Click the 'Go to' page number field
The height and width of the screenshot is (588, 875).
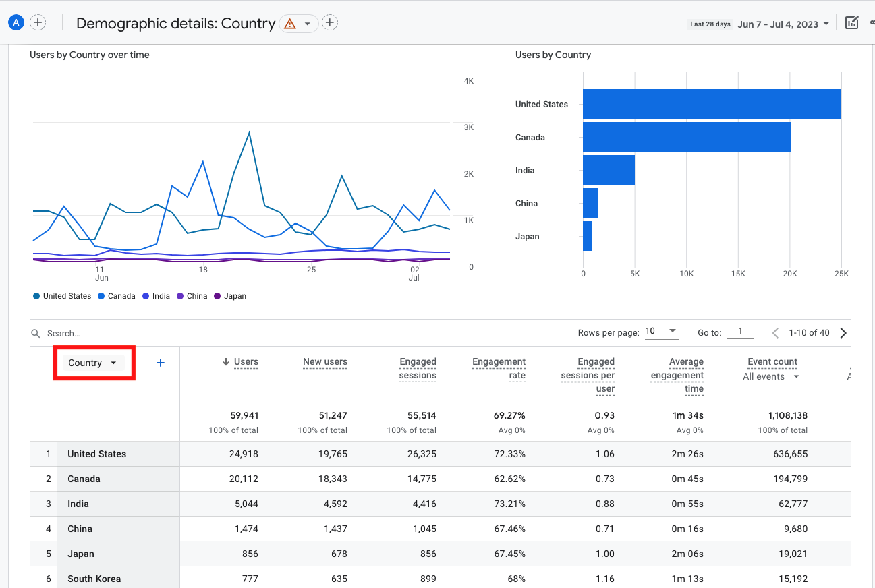pos(741,331)
